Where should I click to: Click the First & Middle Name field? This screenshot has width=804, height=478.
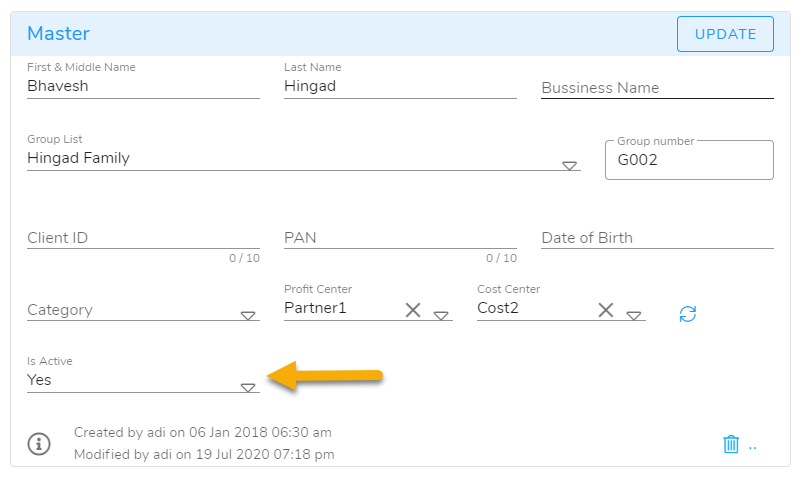142,86
